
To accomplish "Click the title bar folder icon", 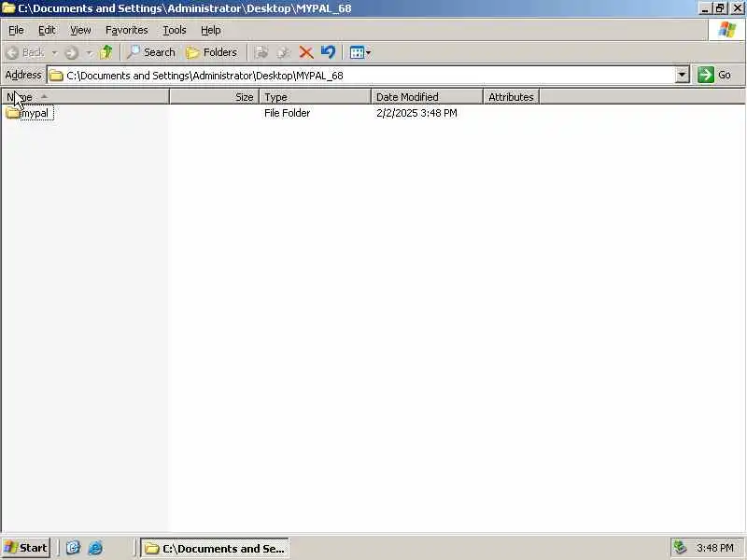I will click(9, 8).
